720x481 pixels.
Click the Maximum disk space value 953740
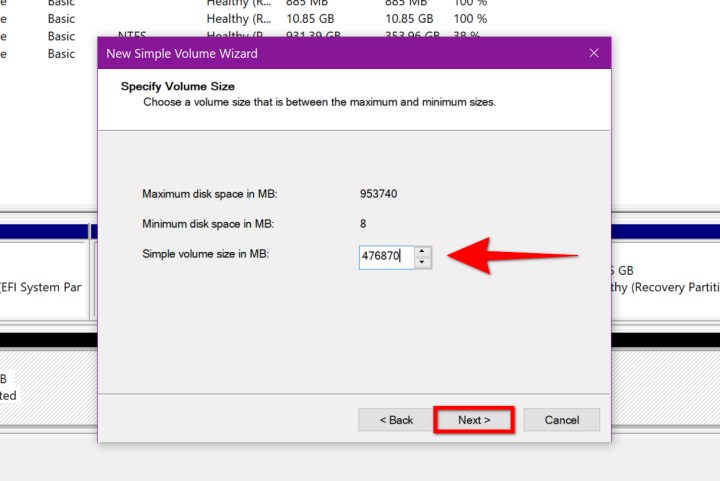[380, 193]
